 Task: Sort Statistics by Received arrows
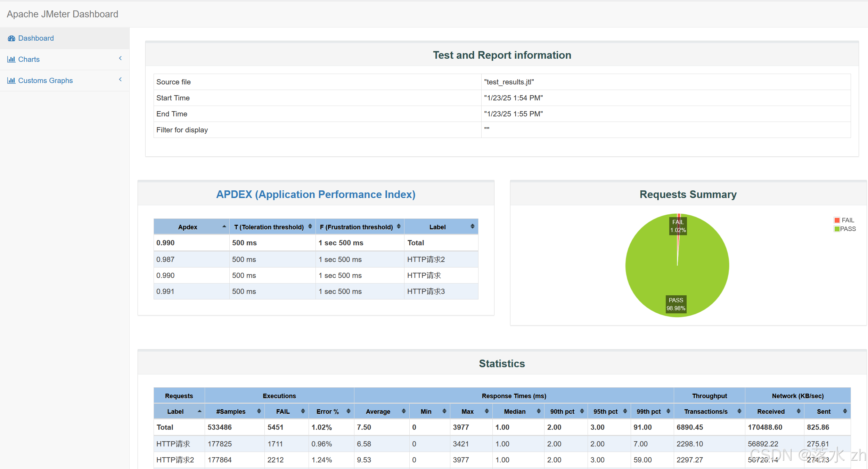(x=798, y=411)
